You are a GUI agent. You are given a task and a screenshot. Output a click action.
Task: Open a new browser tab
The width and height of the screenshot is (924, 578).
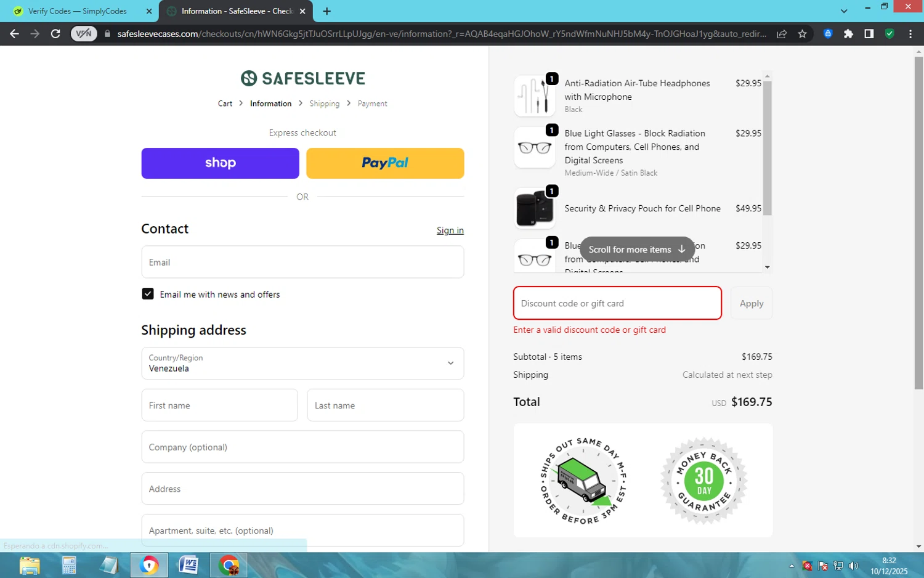pyautogui.click(x=326, y=11)
